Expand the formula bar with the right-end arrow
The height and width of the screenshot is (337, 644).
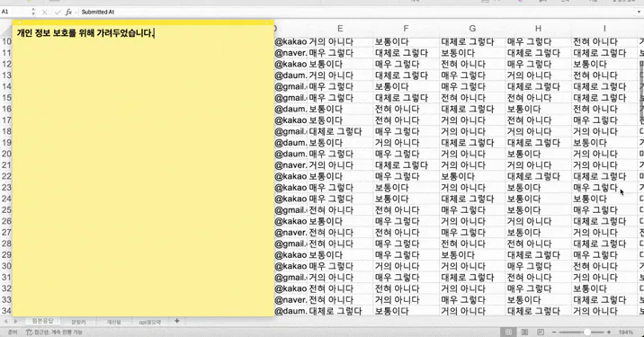click(639, 12)
